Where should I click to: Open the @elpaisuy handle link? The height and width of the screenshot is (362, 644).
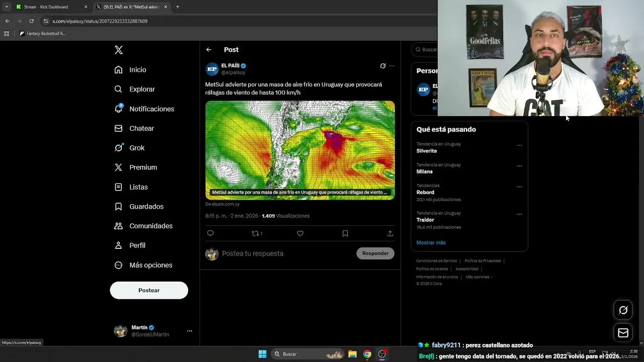coord(233,72)
